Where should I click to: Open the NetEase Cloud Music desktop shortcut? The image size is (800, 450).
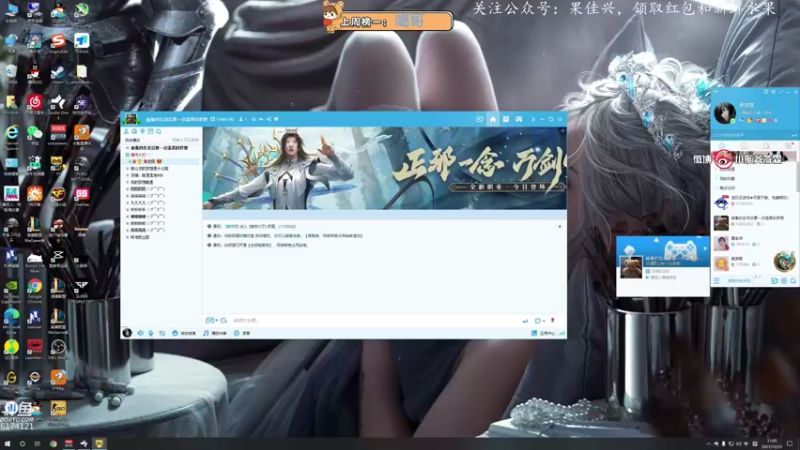[x=35, y=105]
